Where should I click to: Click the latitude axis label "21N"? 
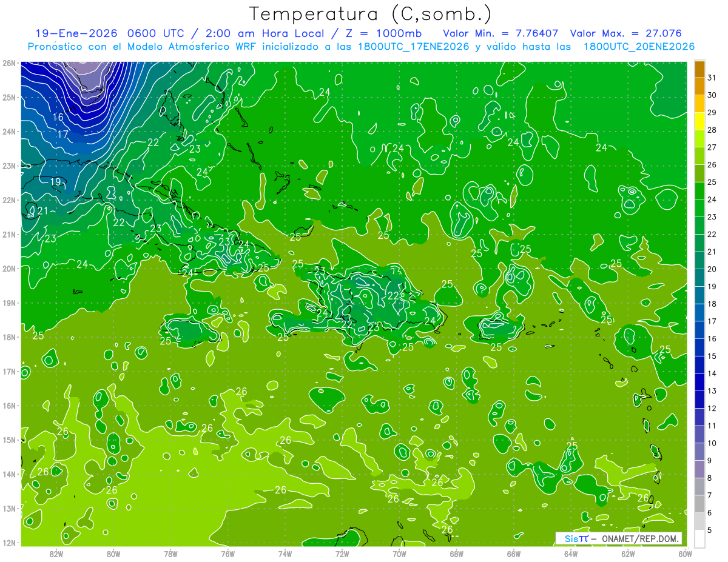(8, 234)
